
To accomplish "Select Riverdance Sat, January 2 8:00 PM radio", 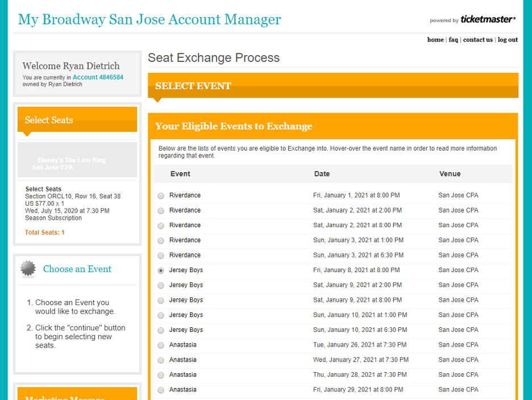I will pos(161,226).
